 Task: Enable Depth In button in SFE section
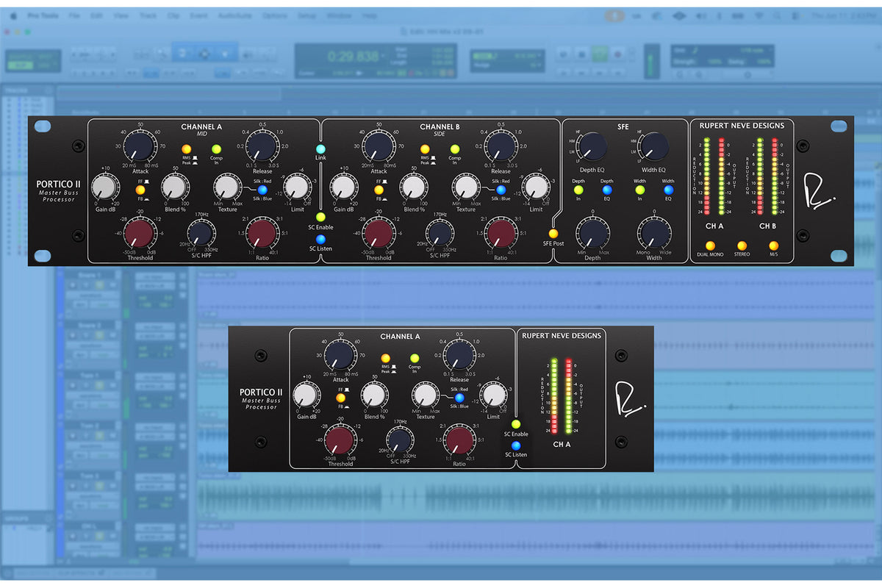click(578, 190)
